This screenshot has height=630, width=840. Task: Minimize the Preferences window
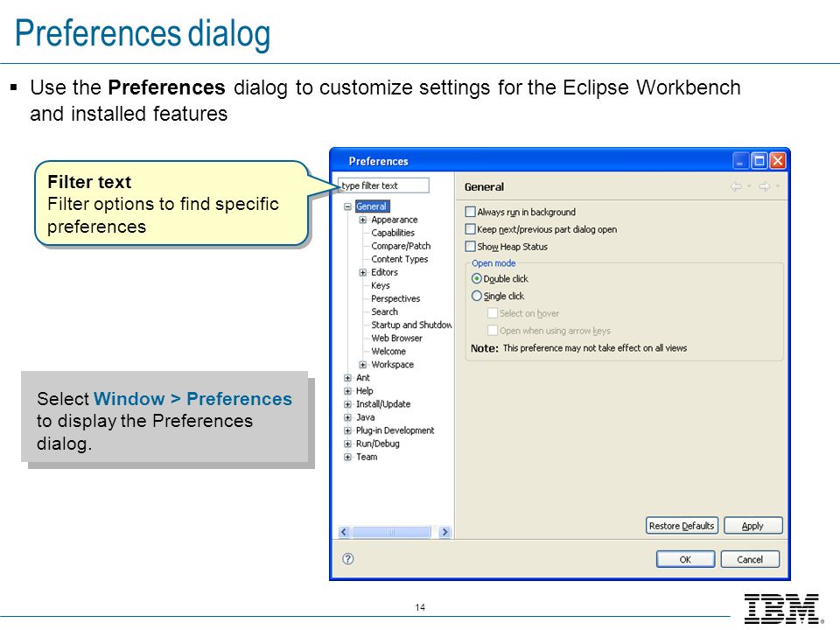point(740,161)
